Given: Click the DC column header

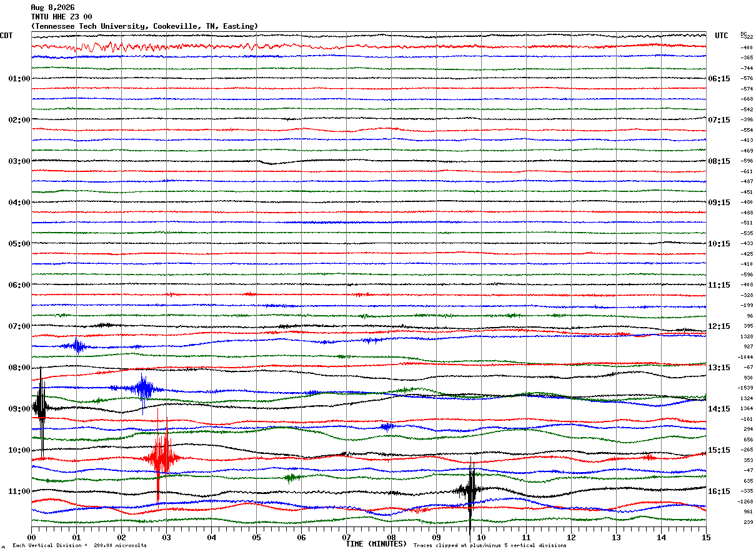Looking at the screenshot, I should coord(744,34).
